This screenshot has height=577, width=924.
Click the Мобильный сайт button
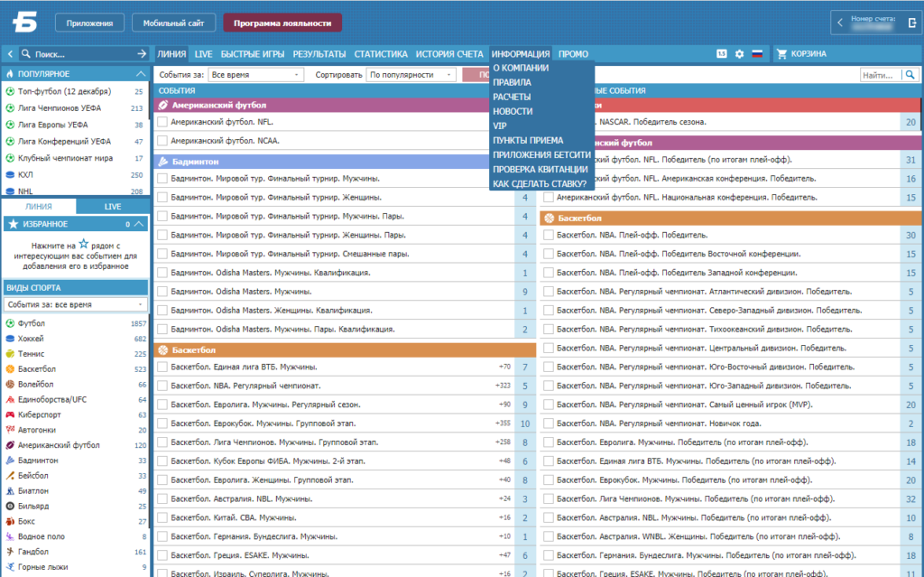[x=174, y=23]
